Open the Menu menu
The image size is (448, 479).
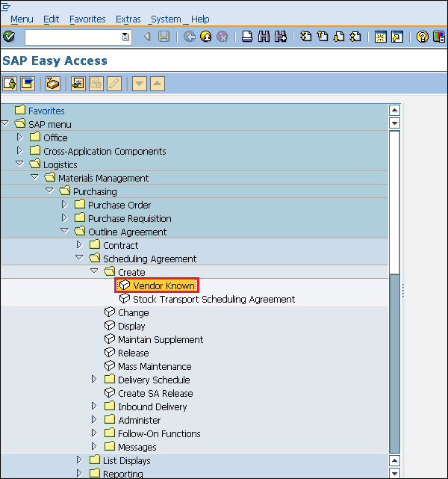(22, 19)
